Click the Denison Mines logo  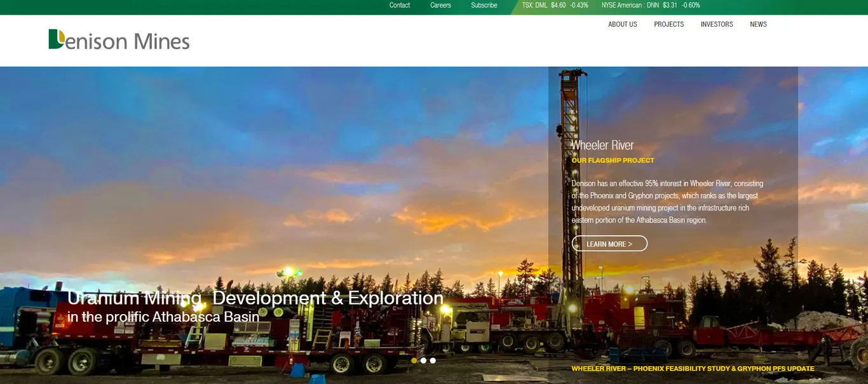click(x=119, y=39)
